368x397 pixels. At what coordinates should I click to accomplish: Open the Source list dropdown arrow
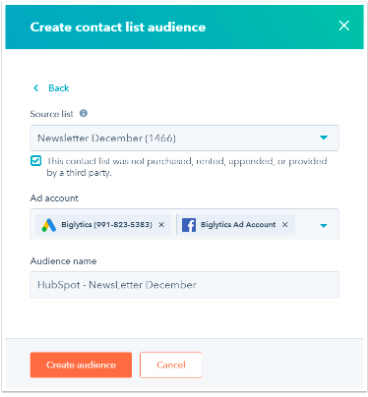pyautogui.click(x=323, y=138)
